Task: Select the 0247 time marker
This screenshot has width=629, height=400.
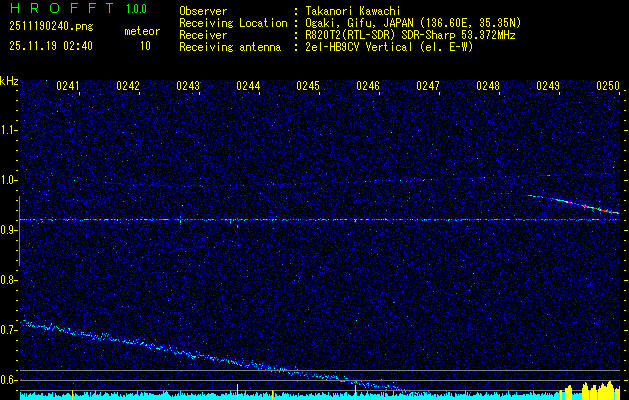Action: click(428, 87)
